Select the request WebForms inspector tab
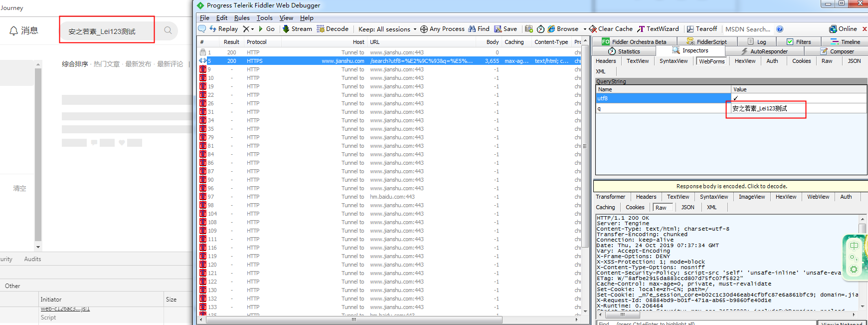 712,61
